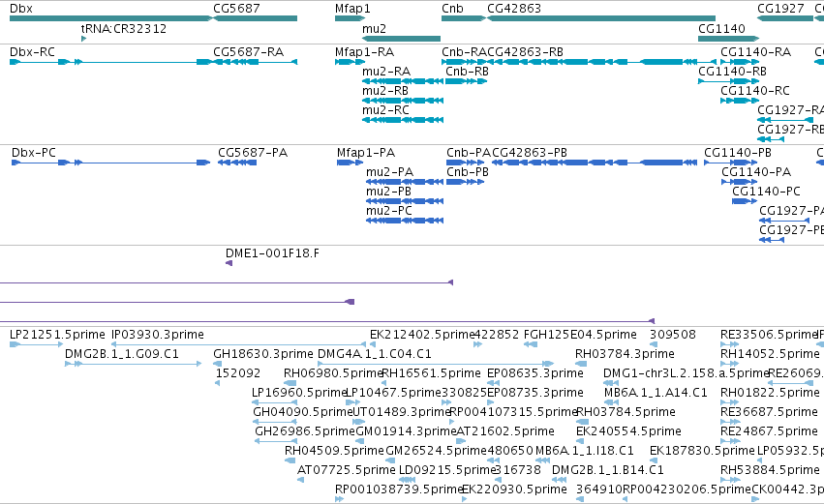Select the Dbx-RC transcript label
Screen dimensions: 824x504
click(x=32, y=52)
